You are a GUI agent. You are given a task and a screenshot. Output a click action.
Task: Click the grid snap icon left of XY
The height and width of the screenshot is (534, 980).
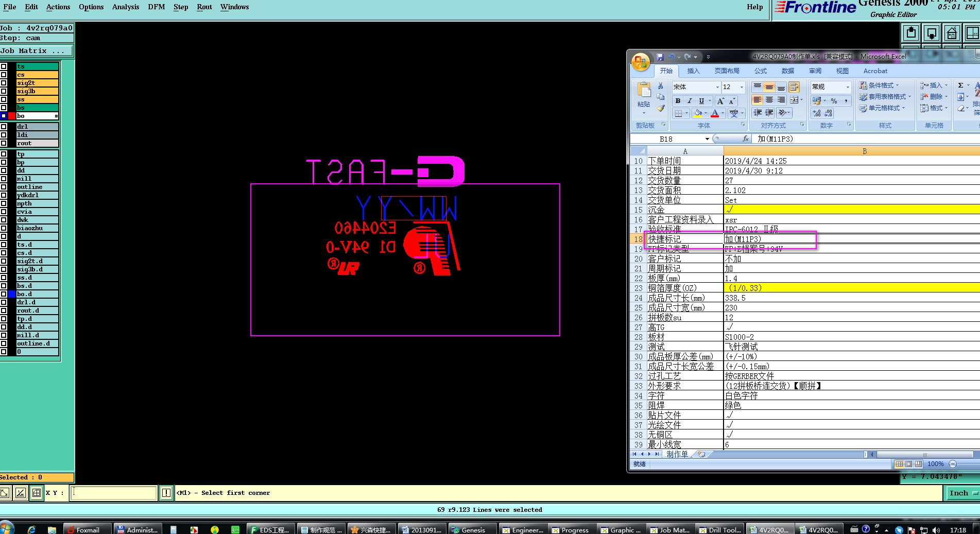click(x=36, y=493)
